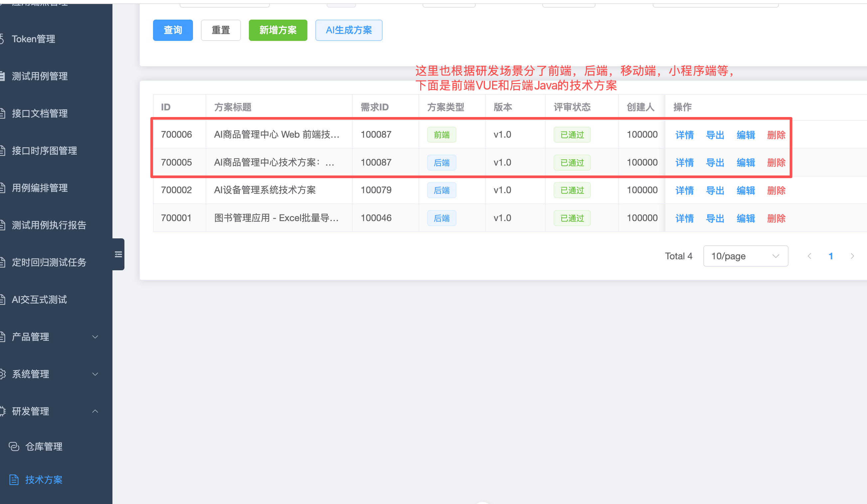Click the 前端 type tag on row 700006
Image resolution: width=867 pixels, height=504 pixels.
coord(442,135)
